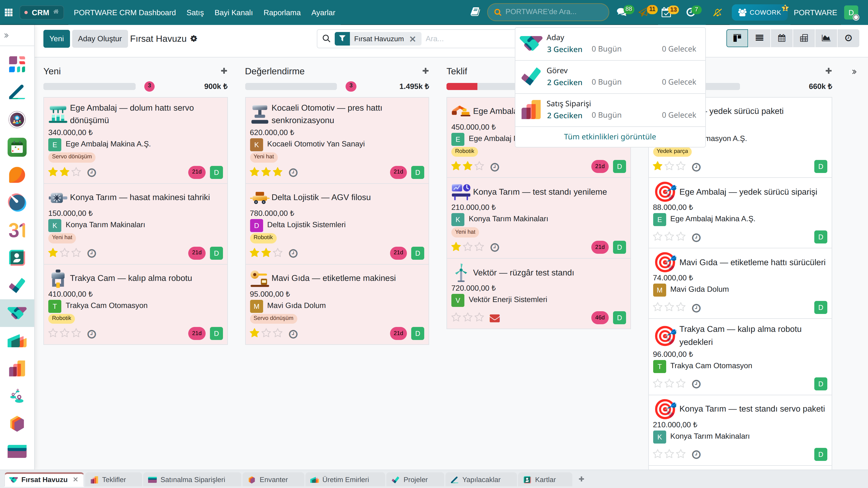Screen dimensions: 868x488
Task: Expand folded column chevron at right edge
Action: coord(854,72)
